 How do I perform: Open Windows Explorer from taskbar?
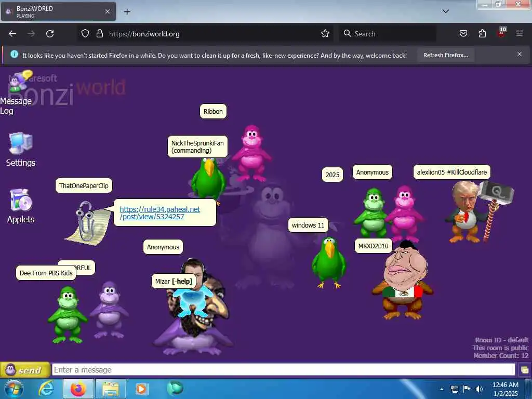111,389
